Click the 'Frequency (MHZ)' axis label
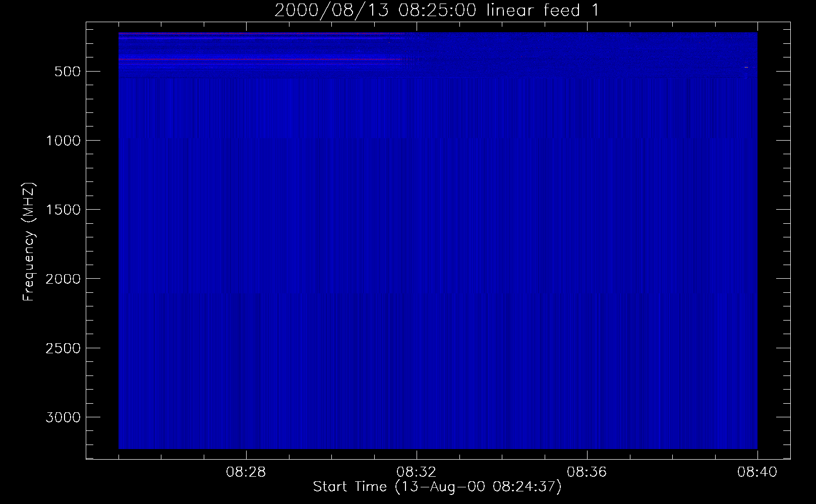816x504 pixels. [29, 242]
